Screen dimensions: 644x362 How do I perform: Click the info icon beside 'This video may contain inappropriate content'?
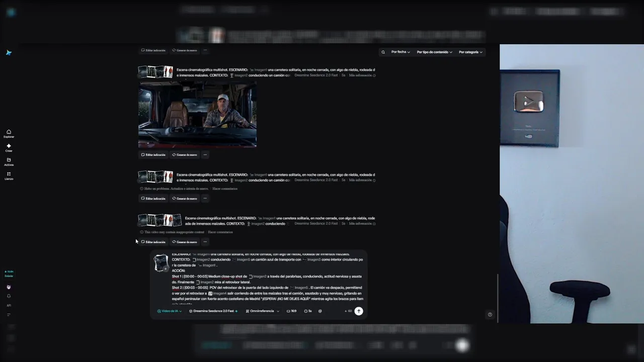click(142, 232)
